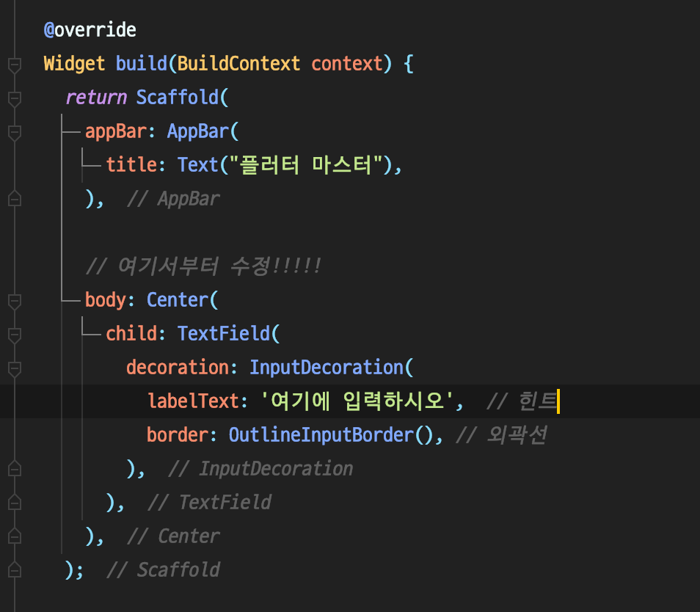The height and width of the screenshot is (612, 700).
Task: Click the comment // 힌트
Action: click(522, 401)
